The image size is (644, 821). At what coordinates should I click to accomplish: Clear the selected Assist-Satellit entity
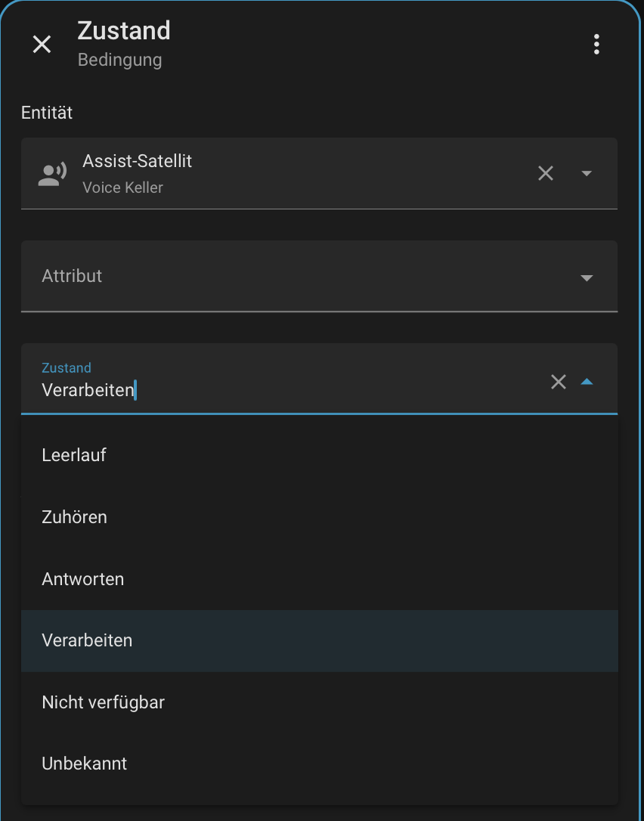[546, 173]
